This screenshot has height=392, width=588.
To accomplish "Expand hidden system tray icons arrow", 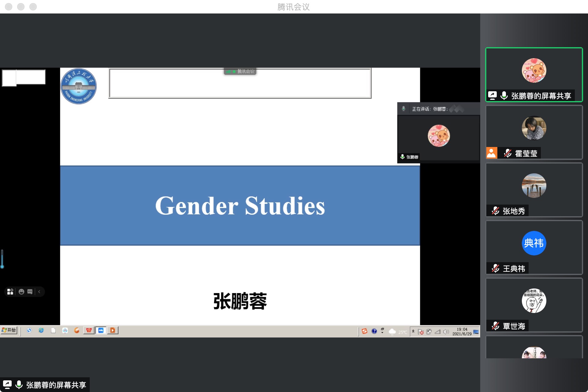I will coord(413,331).
